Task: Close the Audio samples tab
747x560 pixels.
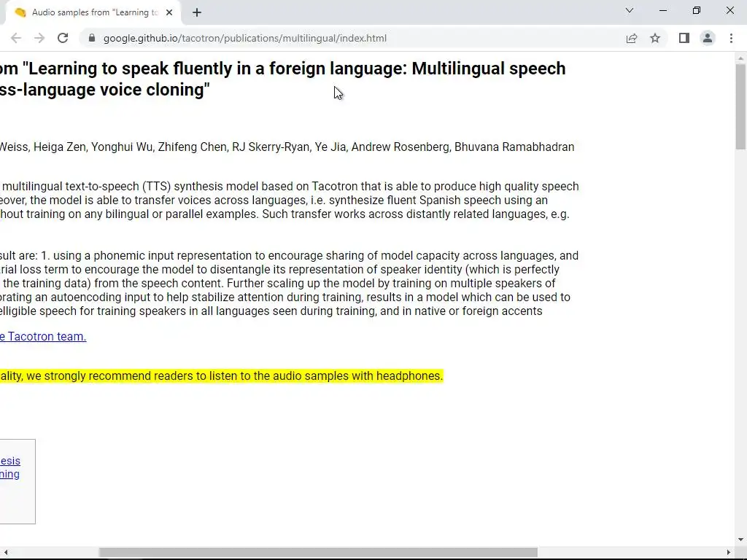Action: coord(169,12)
